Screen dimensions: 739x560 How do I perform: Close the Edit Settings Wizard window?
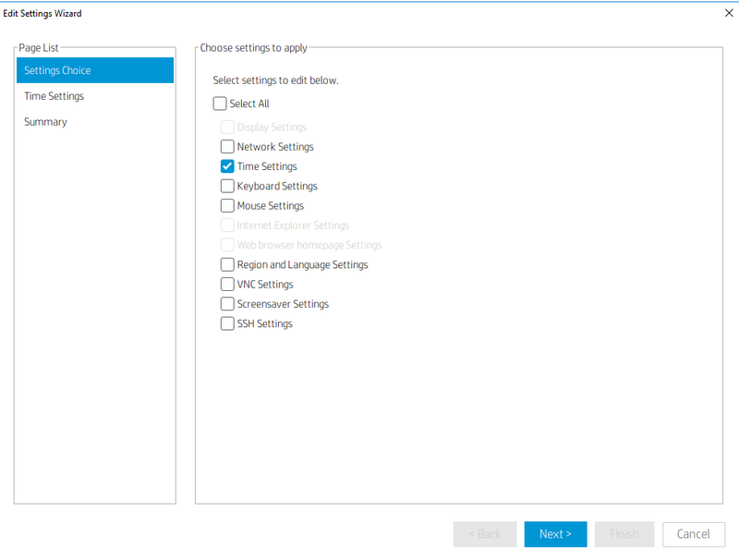coord(729,13)
